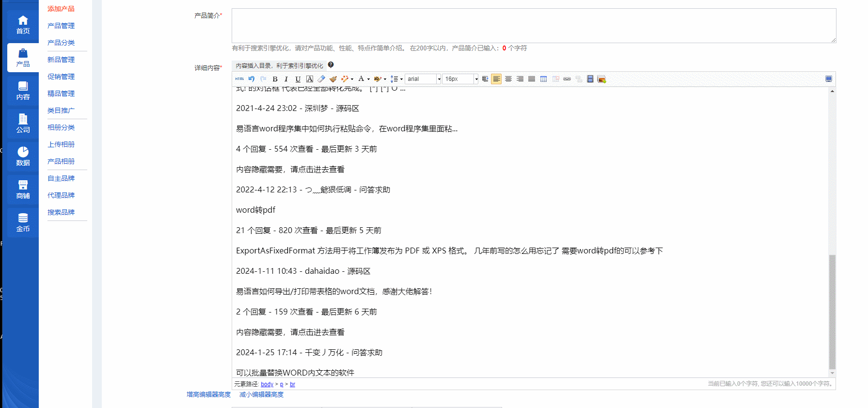
Task: Insert video using the film strip icon
Action: (590, 79)
